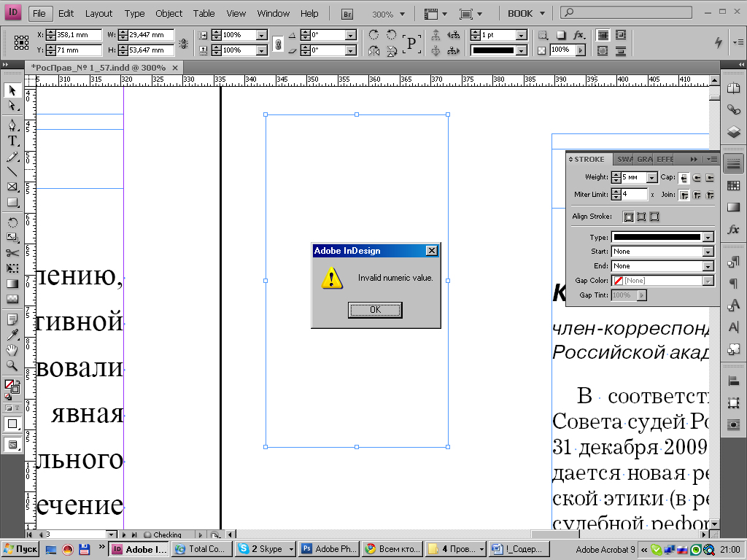Align stroke to center
This screenshot has width=747, height=560.
629,217
